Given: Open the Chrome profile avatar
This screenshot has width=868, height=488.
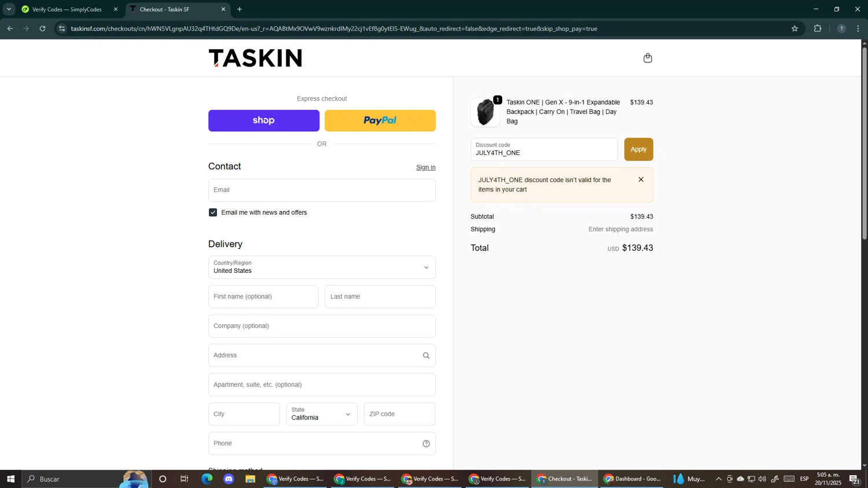Looking at the screenshot, I should (841, 28).
